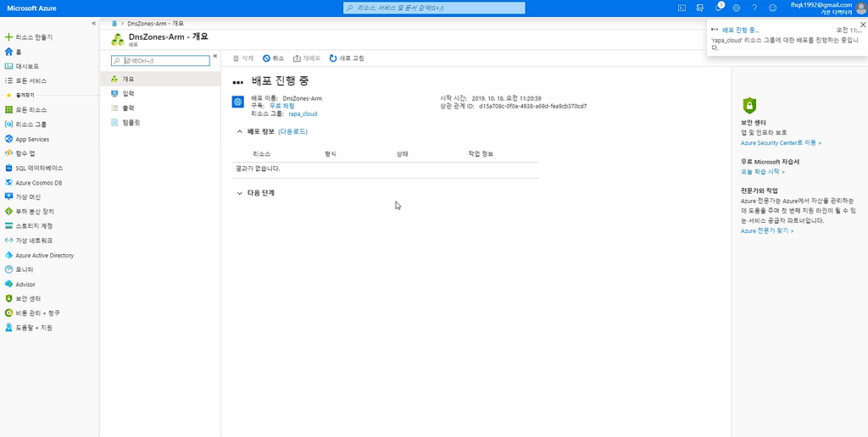Open 함수 앱 in sidebar
The height and width of the screenshot is (437, 868).
tap(20, 153)
